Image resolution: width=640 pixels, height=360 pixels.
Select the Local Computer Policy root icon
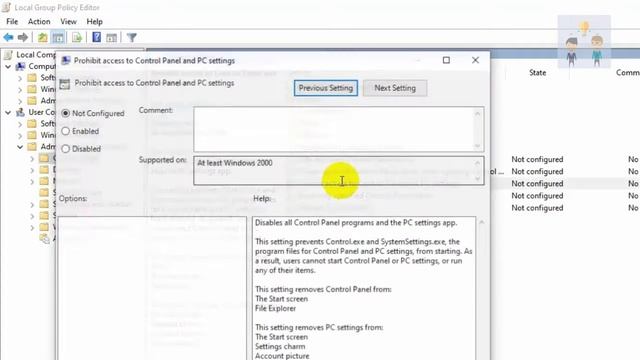click(9, 54)
